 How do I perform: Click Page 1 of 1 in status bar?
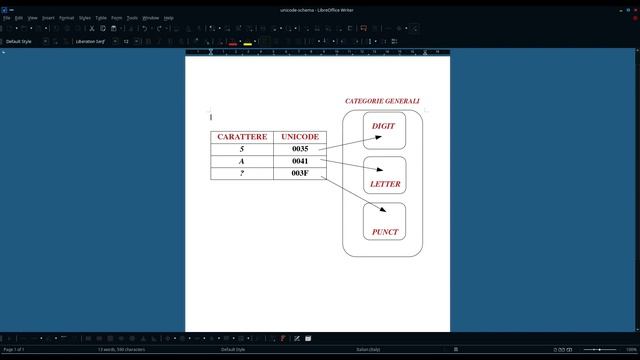point(14,349)
